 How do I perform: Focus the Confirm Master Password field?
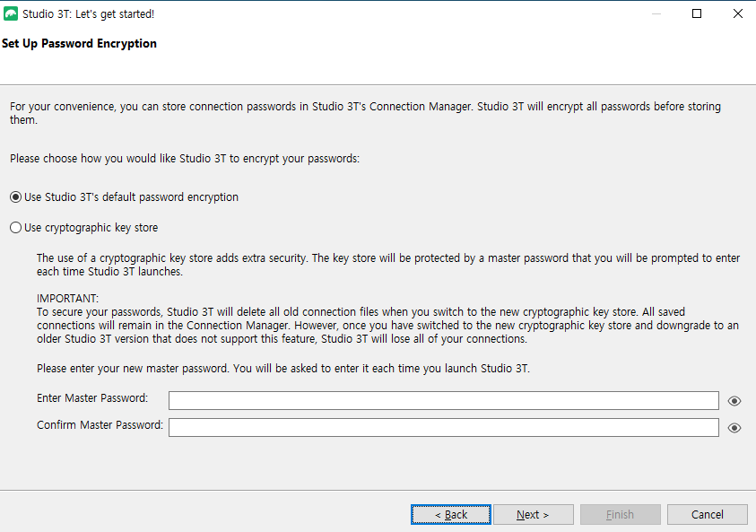point(443,427)
